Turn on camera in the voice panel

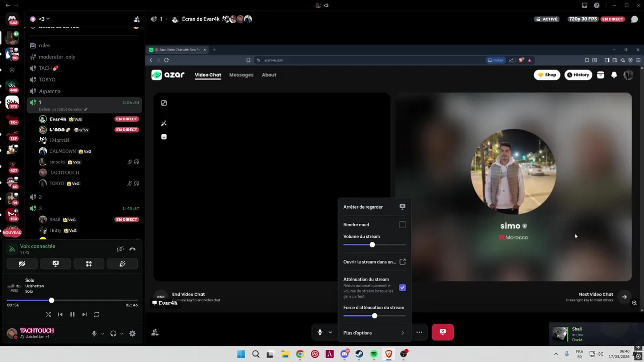(22, 263)
